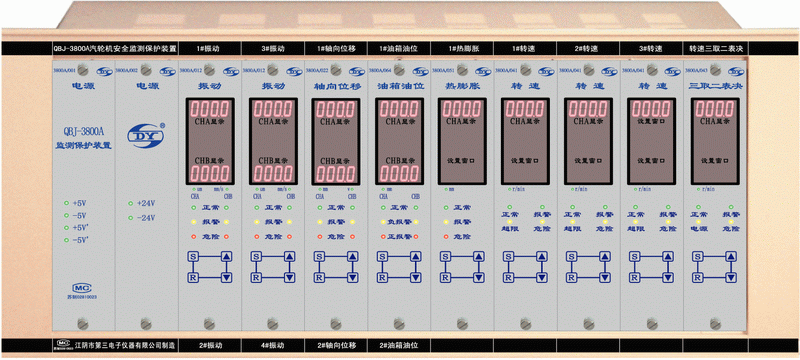Screen dimensions: 800x360
Task: Click the -24V indicator LED
Action: coord(130,218)
